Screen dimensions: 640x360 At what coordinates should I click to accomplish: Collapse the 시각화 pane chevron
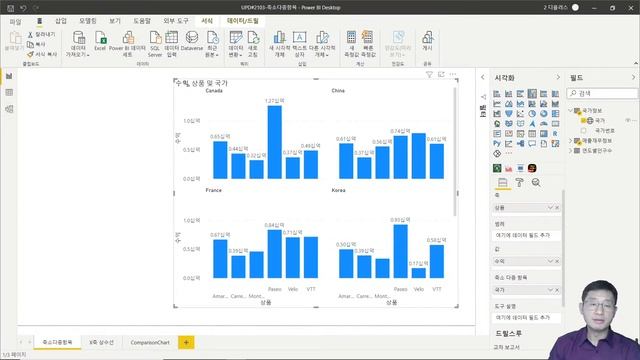point(558,78)
